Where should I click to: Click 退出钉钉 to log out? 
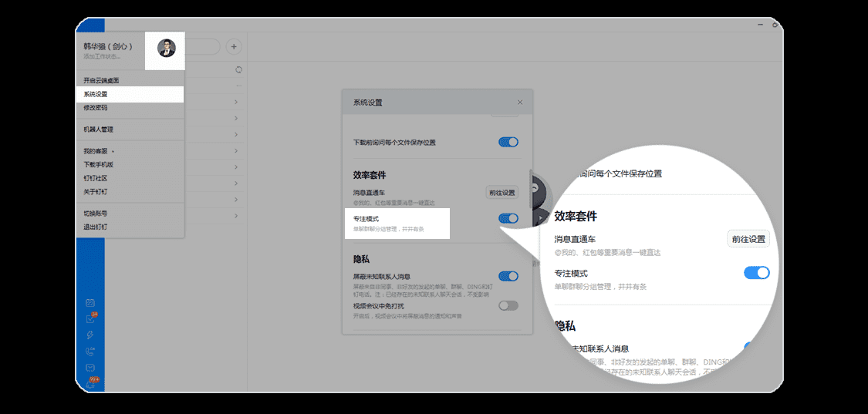click(x=96, y=227)
